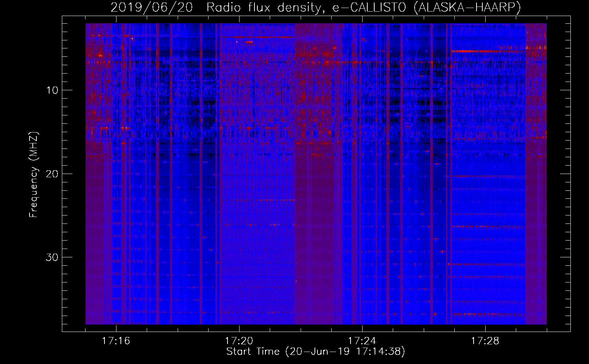Viewport: 589px width, 364px height.
Task: Click the plot title 'Radio flux density, e-CALLISTO (ALASKA-HAARP)'
Action: (364, 7)
